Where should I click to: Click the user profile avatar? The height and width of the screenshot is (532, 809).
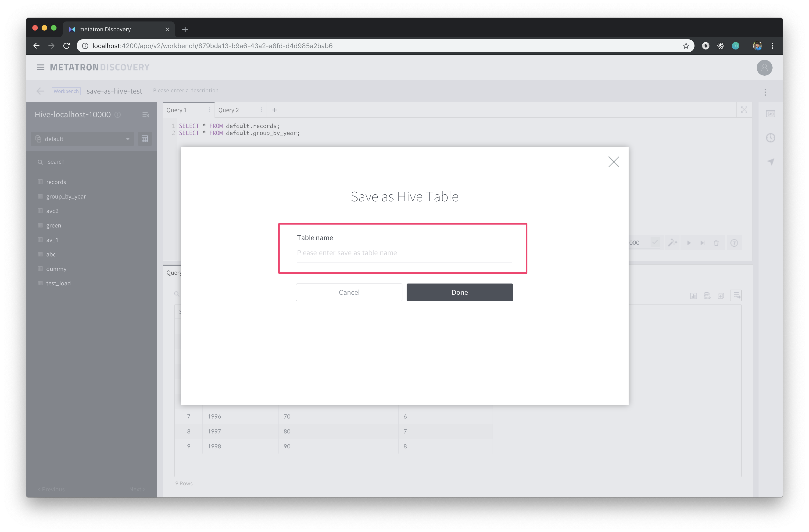point(764,67)
